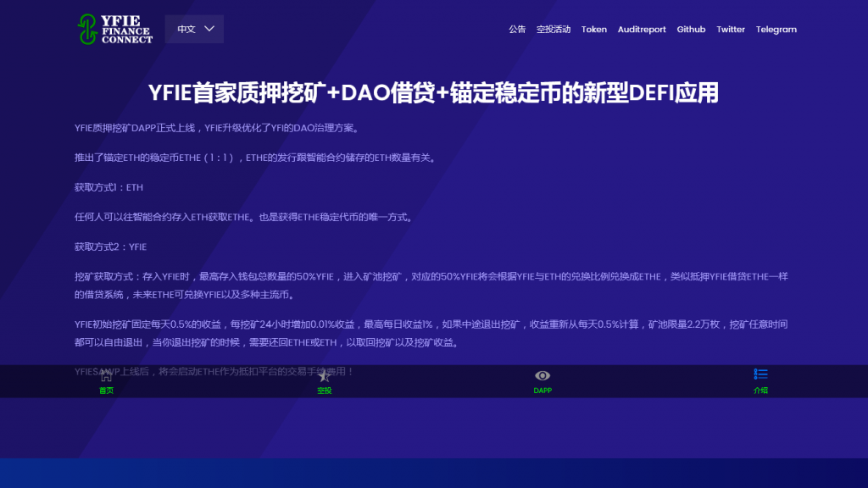The height and width of the screenshot is (488, 868).
Task: Tap the list icon above 介绍
Action: pos(760,374)
